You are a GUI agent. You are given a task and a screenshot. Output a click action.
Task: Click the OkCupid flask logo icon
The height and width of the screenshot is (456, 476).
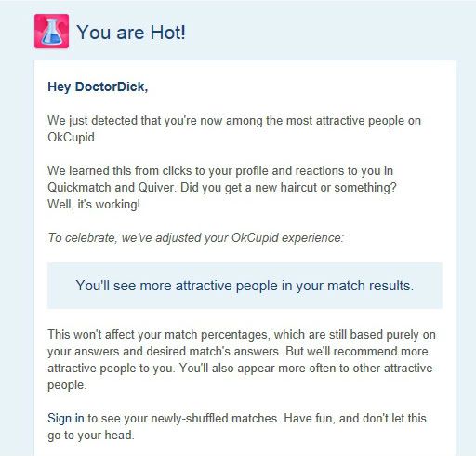point(51,32)
